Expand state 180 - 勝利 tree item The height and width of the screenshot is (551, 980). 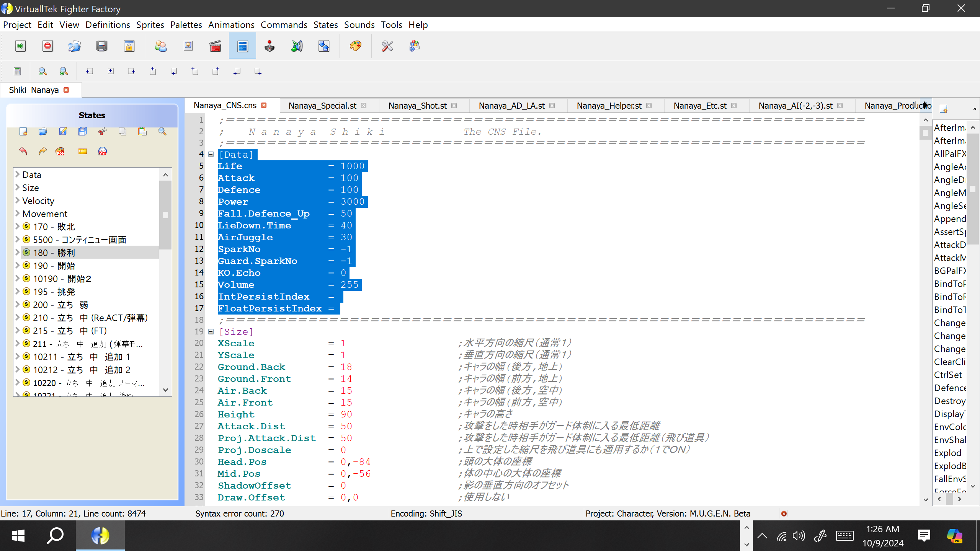tap(17, 253)
